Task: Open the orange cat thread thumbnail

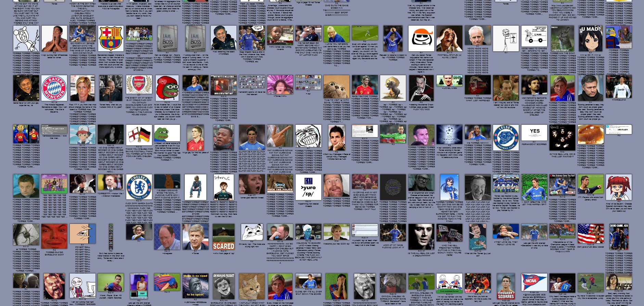Action: click(252, 286)
